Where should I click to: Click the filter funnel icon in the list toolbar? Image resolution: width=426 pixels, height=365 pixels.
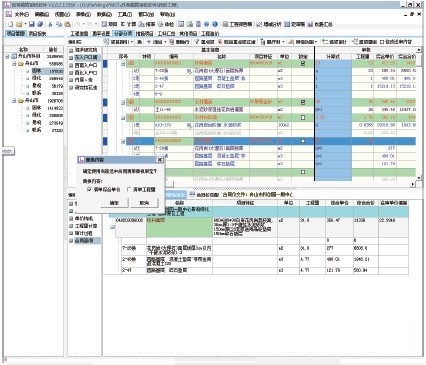(197, 42)
